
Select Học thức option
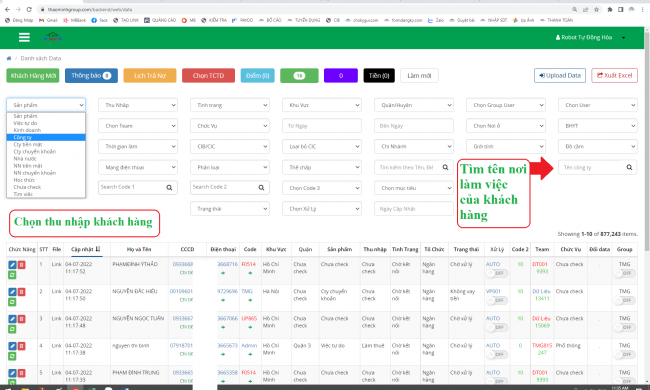tap(46, 180)
